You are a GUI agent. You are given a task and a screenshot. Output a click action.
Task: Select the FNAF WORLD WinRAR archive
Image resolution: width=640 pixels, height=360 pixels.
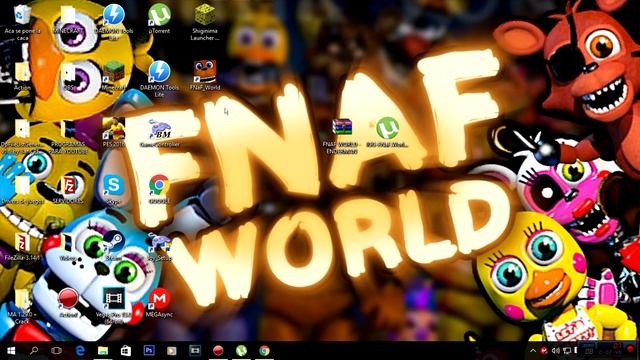(342, 127)
